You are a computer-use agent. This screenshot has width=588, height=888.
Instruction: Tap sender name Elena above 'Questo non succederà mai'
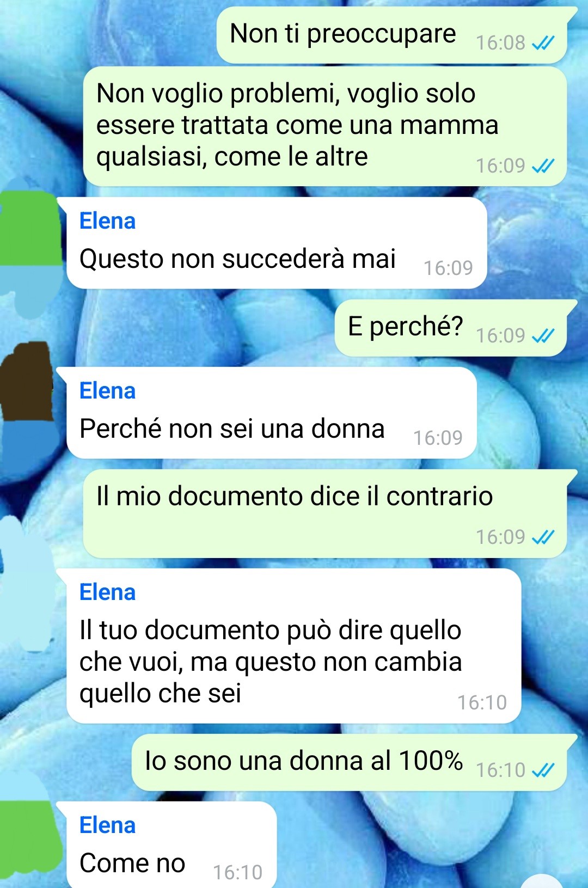(107, 221)
